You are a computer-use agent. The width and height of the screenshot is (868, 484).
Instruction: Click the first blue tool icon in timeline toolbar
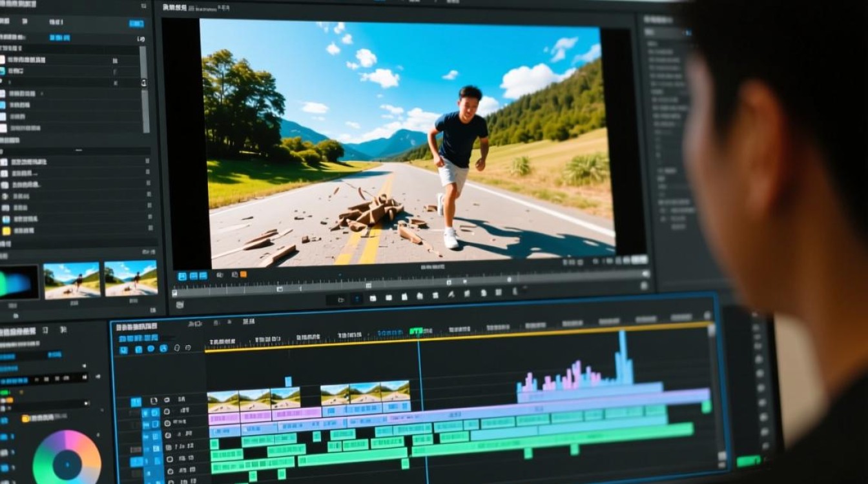coord(123,349)
